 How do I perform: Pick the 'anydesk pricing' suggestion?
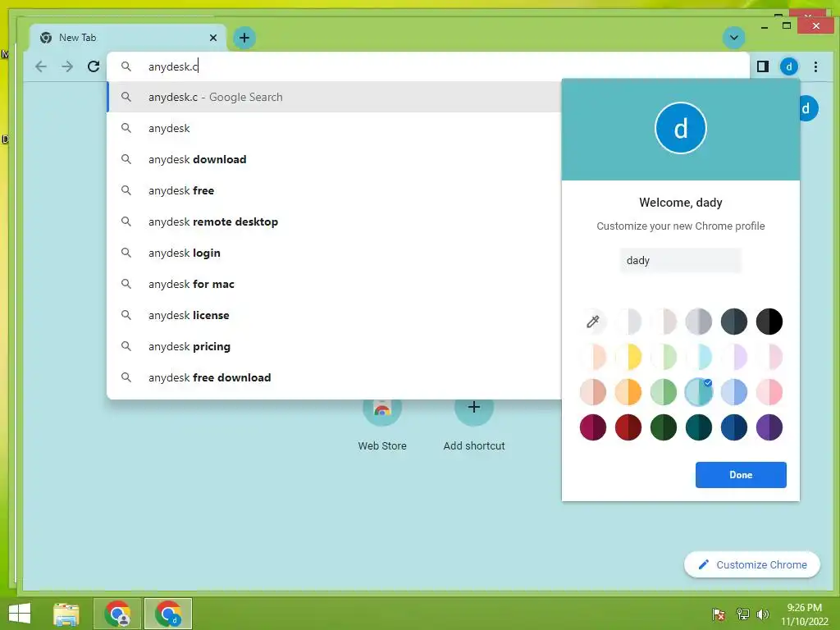click(x=335, y=346)
